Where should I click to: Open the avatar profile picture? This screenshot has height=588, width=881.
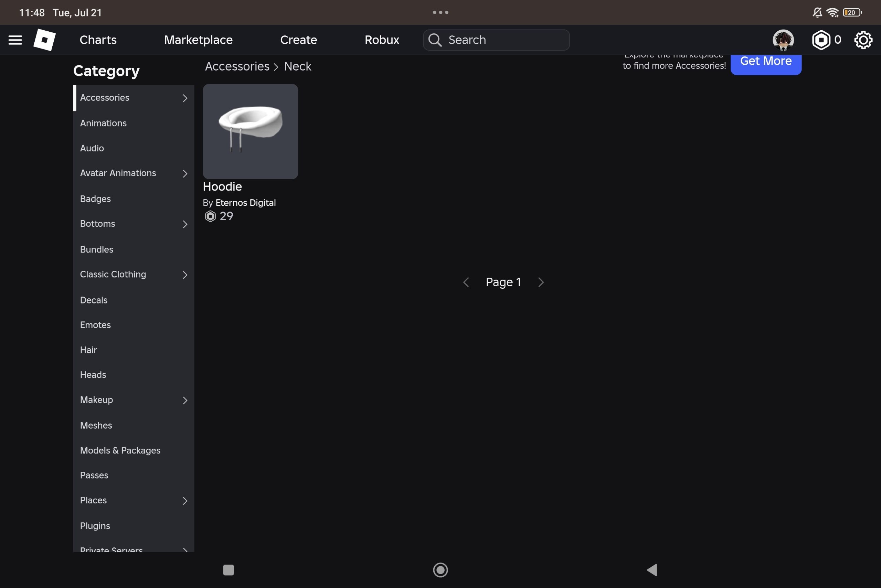(x=783, y=40)
